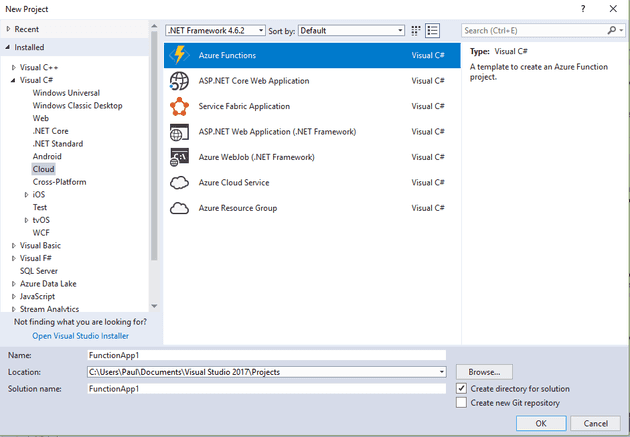Open the Location path dropdown arrow
The image size is (630, 437).
[x=442, y=372]
